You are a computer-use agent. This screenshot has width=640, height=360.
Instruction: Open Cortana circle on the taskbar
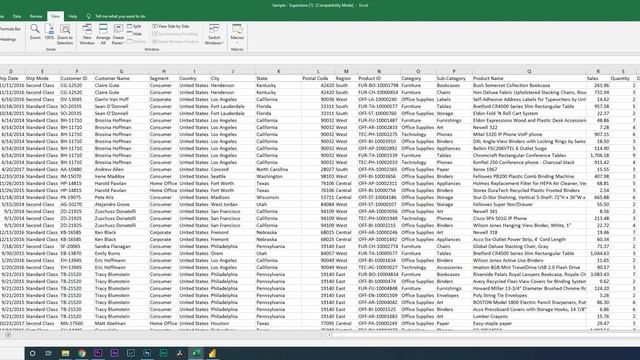[x=32, y=353]
